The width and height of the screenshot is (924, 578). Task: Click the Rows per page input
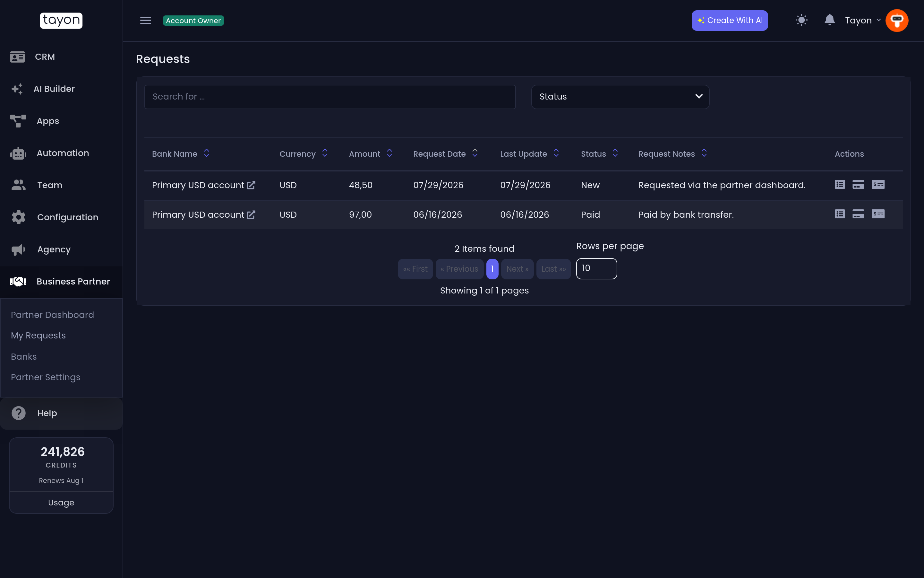[x=596, y=268]
